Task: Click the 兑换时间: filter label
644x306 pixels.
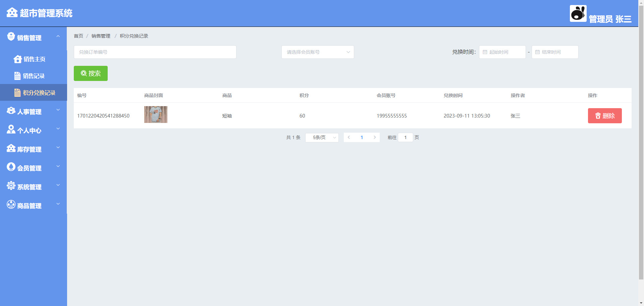Action: pos(464,52)
